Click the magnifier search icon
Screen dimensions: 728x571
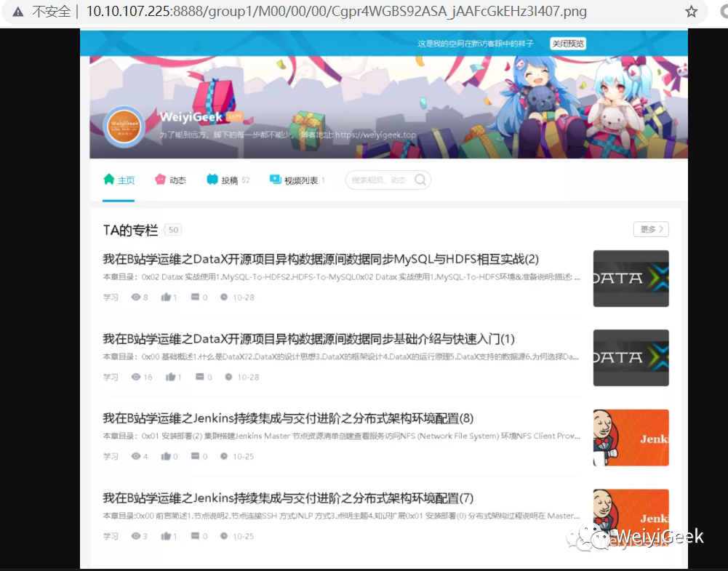[x=420, y=180]
